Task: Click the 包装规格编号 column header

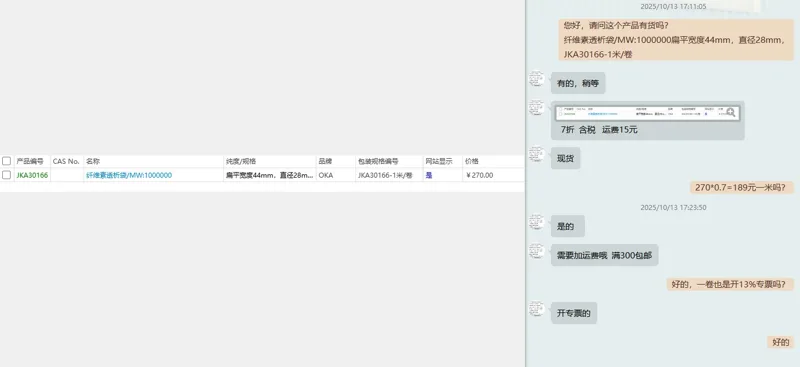Action: click(x=378, y=161)
